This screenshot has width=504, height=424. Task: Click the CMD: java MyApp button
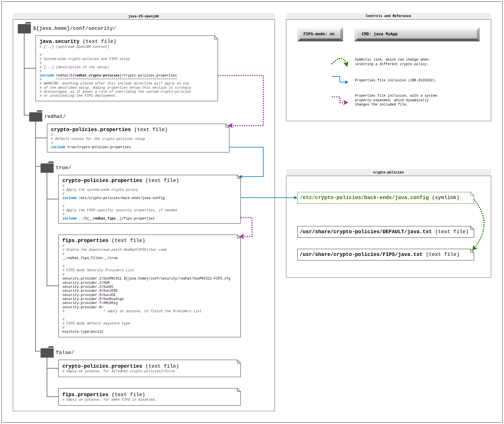(417, 34)
